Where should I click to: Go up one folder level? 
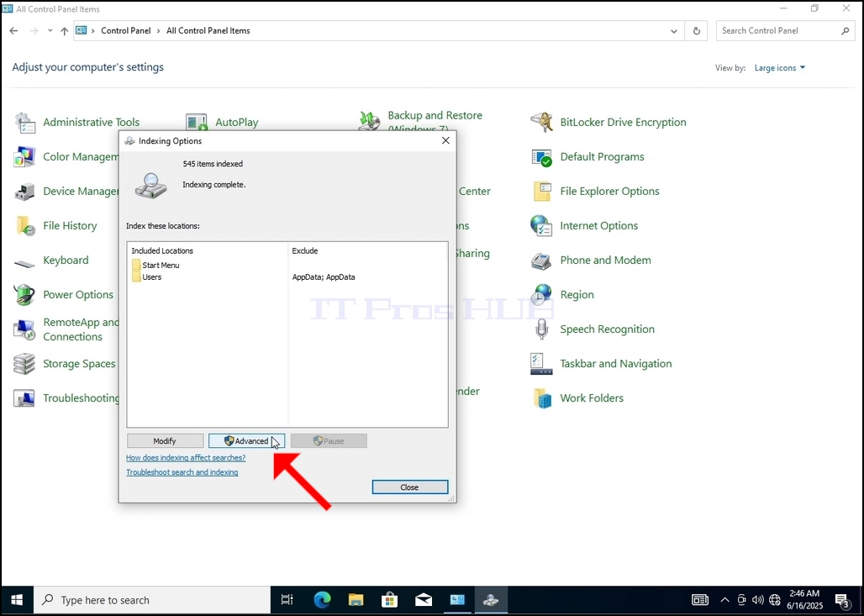click(x=65, y=31)
